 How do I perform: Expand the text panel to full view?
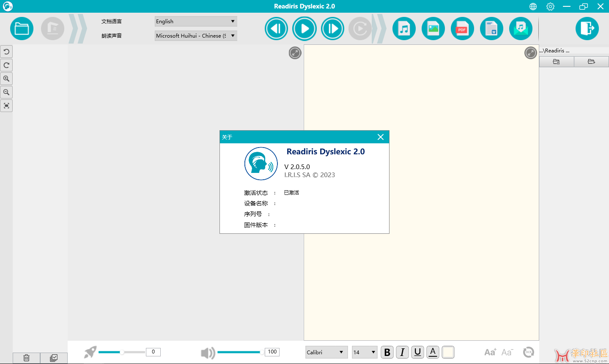530,53
